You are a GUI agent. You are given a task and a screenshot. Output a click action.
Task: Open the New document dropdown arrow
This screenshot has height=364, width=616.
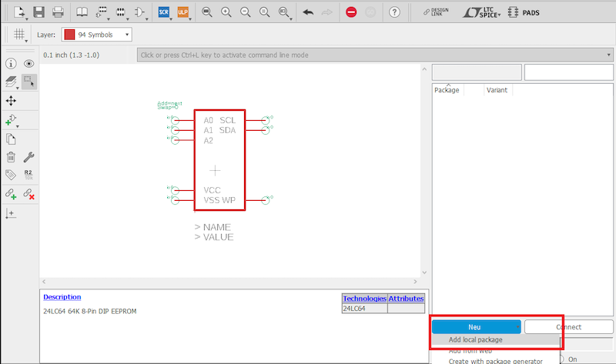(x=26, y=18)
